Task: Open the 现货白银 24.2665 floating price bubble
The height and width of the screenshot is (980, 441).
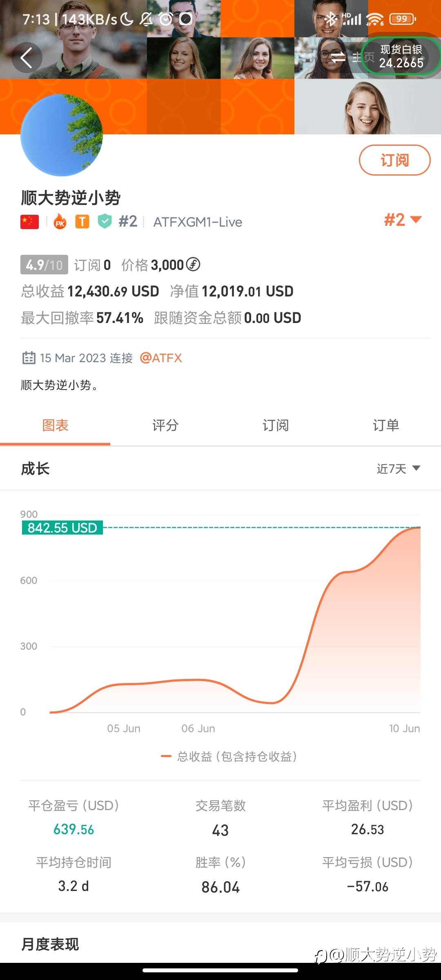Action: pos(401,56)
